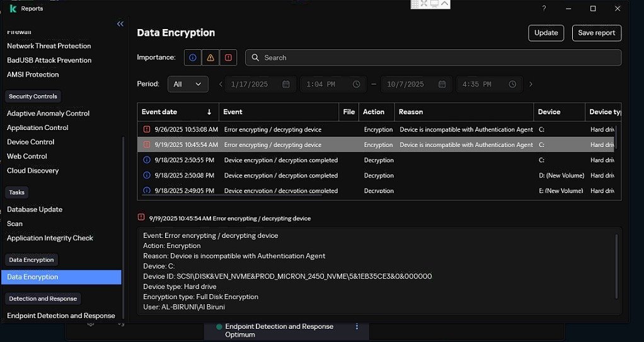
Task: Click critical icon on 9/26/2025 row
Action: [147, 129]
